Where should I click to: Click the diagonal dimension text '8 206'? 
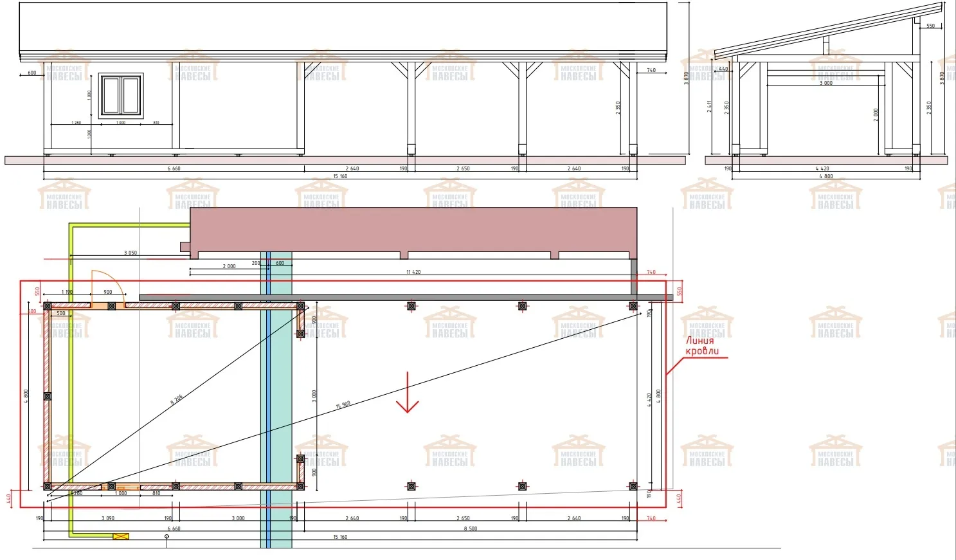(x=177, y=399)
